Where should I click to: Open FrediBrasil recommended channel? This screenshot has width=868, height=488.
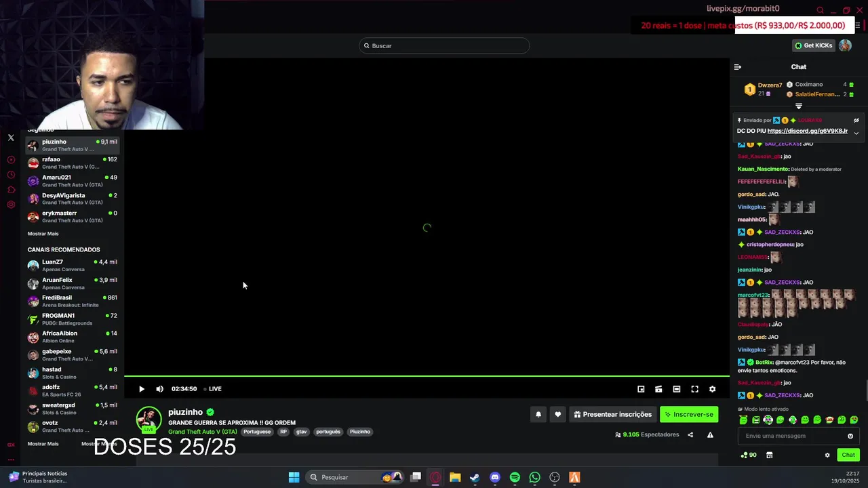73,301
